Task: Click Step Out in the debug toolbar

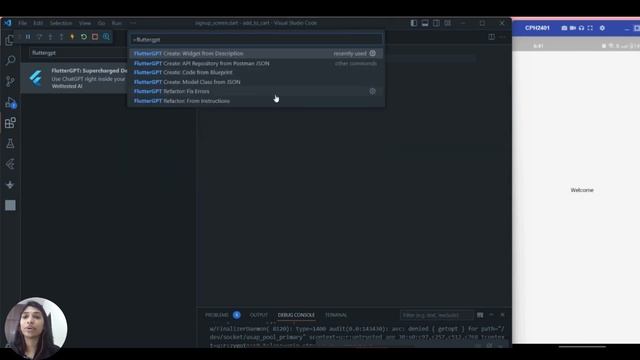Action: pyautogui.click(x=61, y=37)
